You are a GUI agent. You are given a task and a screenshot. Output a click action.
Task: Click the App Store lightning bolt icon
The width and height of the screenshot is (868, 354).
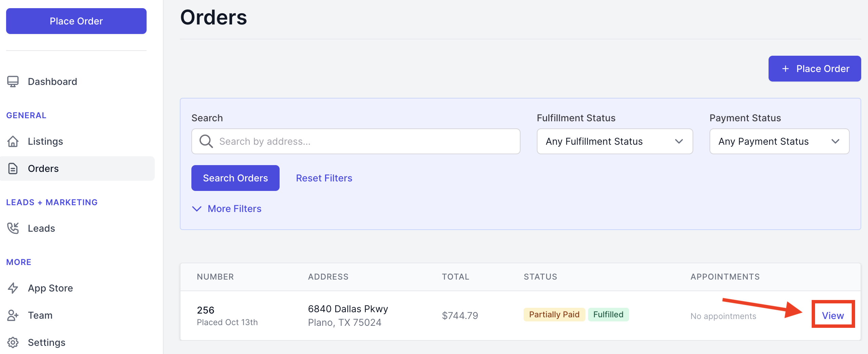[13, 288]
